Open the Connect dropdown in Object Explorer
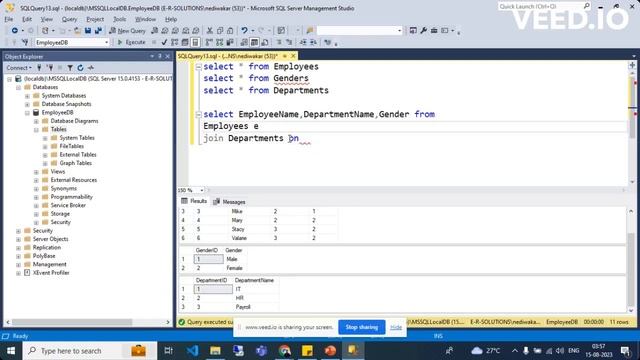 [x=18, y=68]
